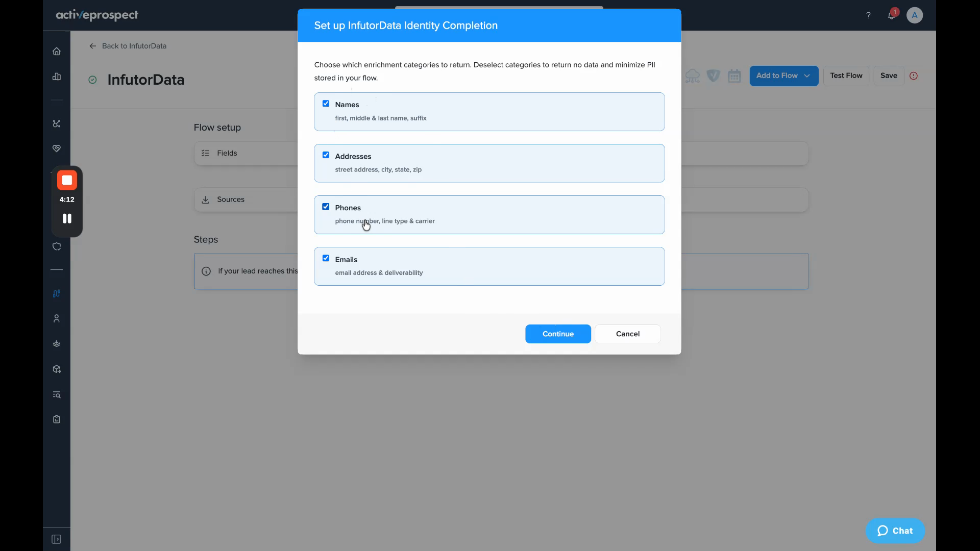Open the clipboard icon in sidebar

coord(57,419)
